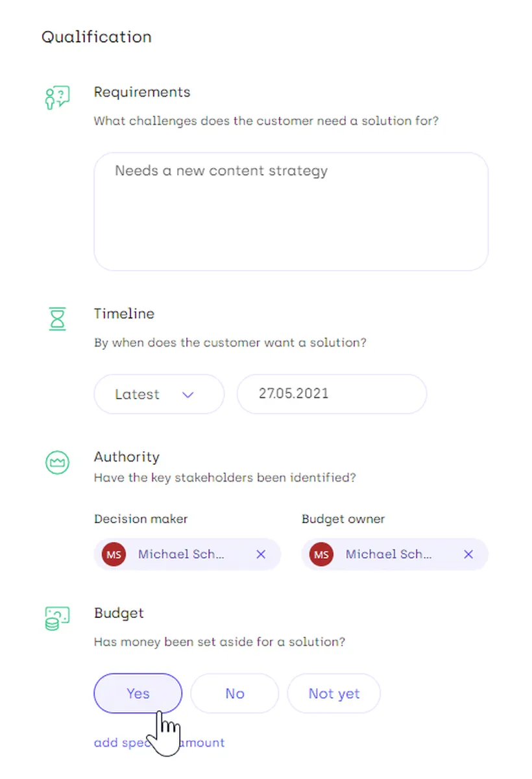
Task: Select Yes for budget set aside
Action: pos(138,693)
